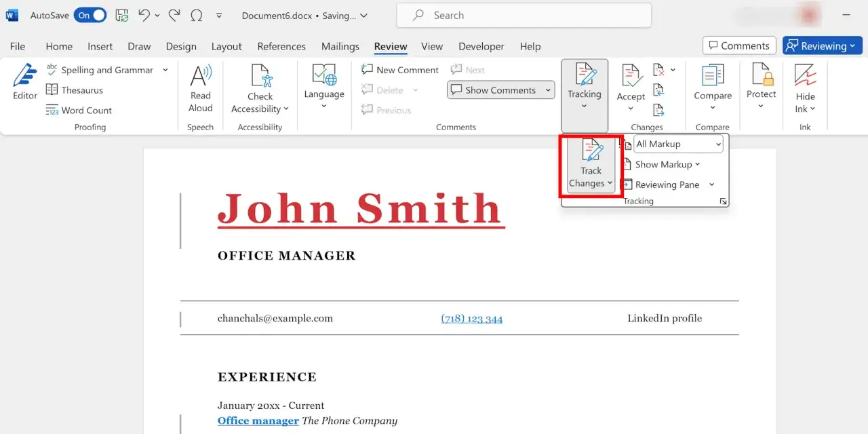Open the Editor tool
The height and width of the screenshot is (434, 868).
[25, 82]
